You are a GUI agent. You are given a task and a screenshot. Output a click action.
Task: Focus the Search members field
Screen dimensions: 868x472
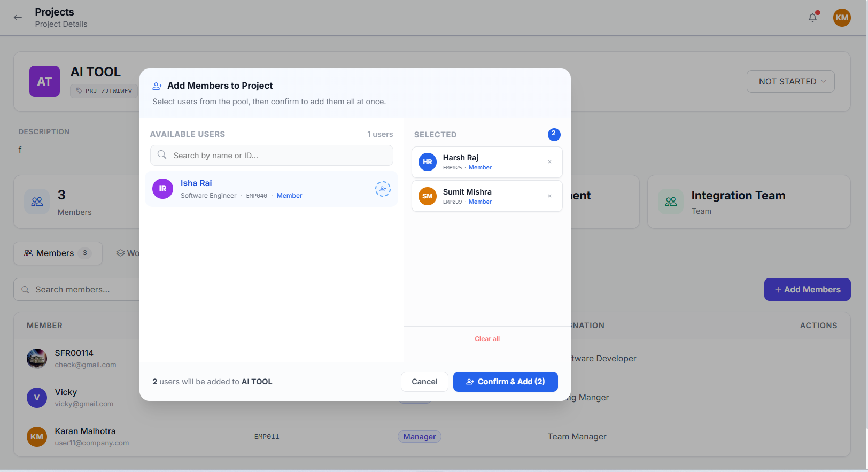(x=76, y=289)
